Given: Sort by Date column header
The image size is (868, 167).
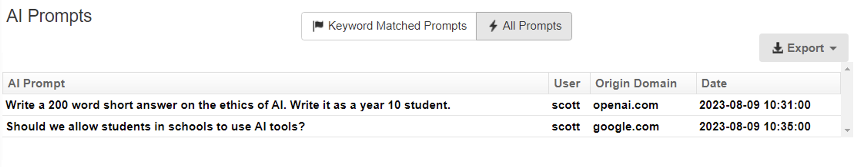Looking at the screenshot, I should pyautogui.click(x=768, y=83).
